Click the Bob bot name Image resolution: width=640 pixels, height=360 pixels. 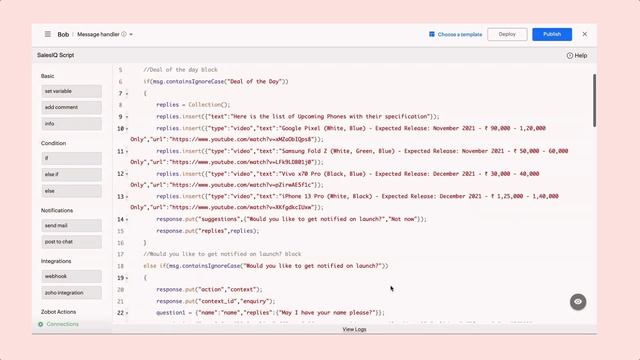[x=63, y=34]
